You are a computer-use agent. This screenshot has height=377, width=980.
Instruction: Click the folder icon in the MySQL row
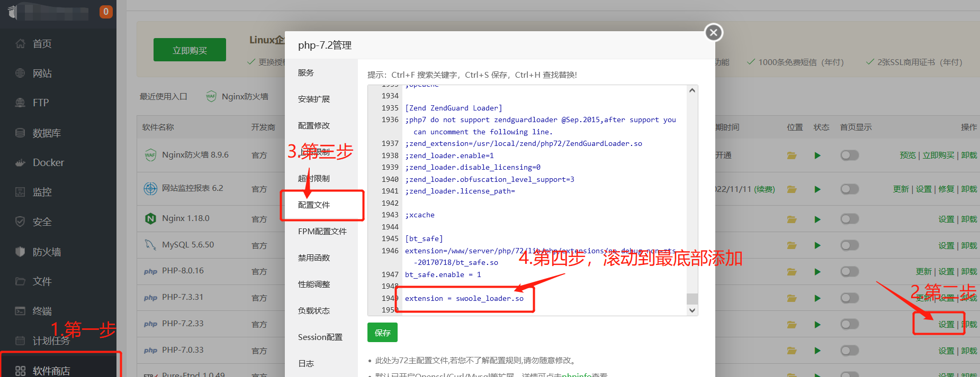point(792,245)
